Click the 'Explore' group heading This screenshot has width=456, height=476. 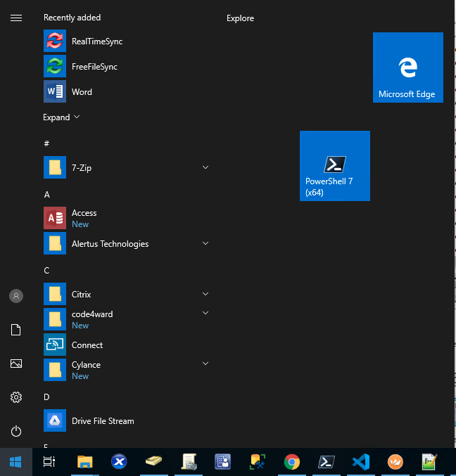coord(240,18)
